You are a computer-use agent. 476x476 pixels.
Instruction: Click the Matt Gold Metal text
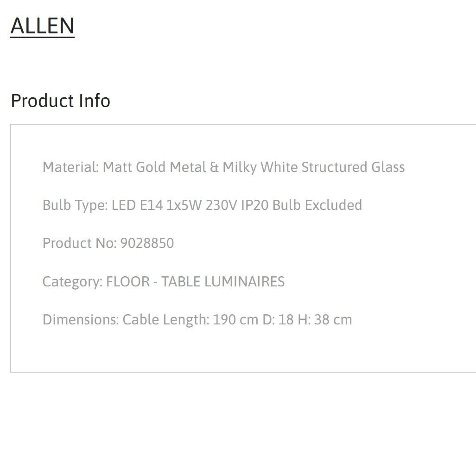coord(154,167)
